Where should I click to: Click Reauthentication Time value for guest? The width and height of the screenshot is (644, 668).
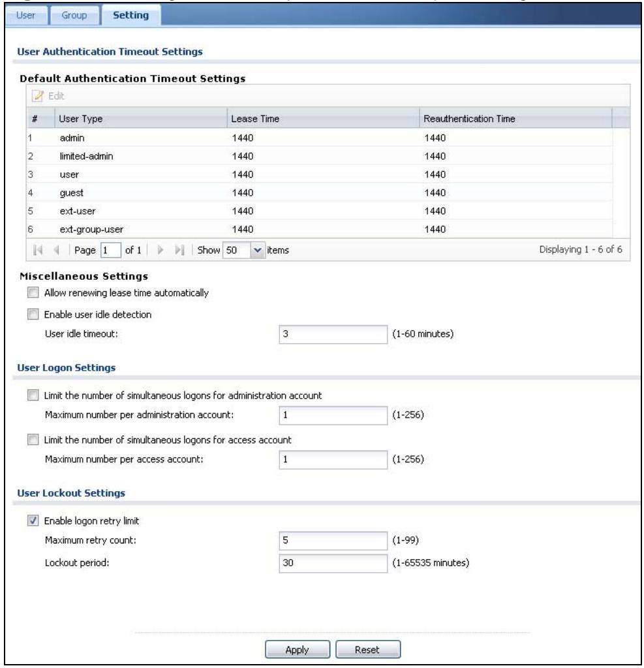coord(435,192)
